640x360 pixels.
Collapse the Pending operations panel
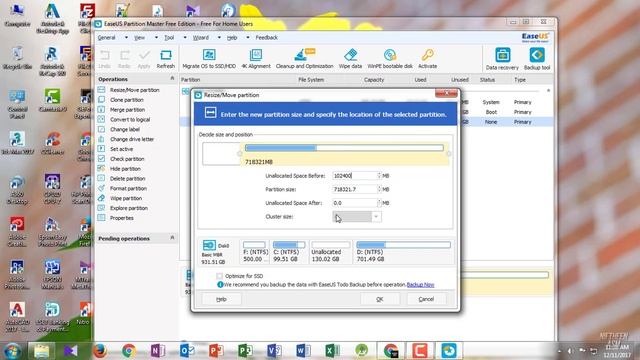(x=172, y=238)
